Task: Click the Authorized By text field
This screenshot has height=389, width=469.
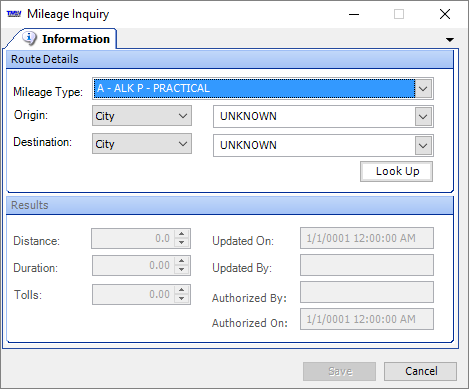Action: 367,292
